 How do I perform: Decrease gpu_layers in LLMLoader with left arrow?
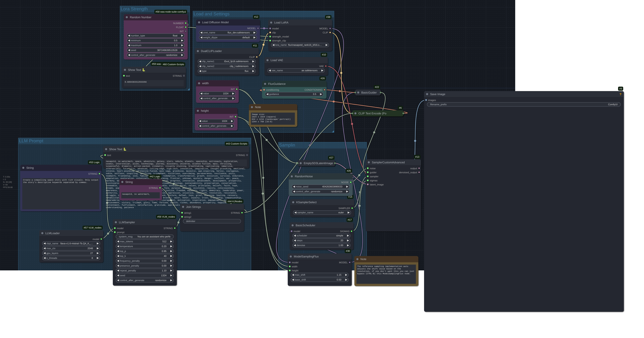(45, 253)
